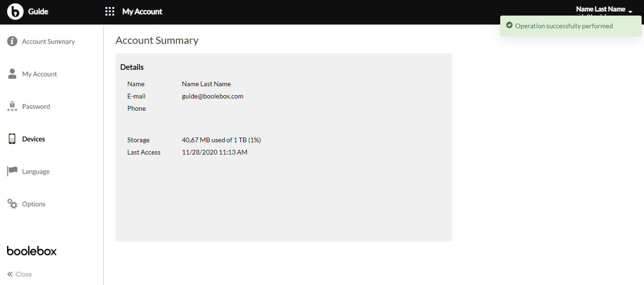The width and height of the screenshot is (644, 285).
Task: Open the apps grid icon
Action: pyautogui.click(x=110, y=12)
